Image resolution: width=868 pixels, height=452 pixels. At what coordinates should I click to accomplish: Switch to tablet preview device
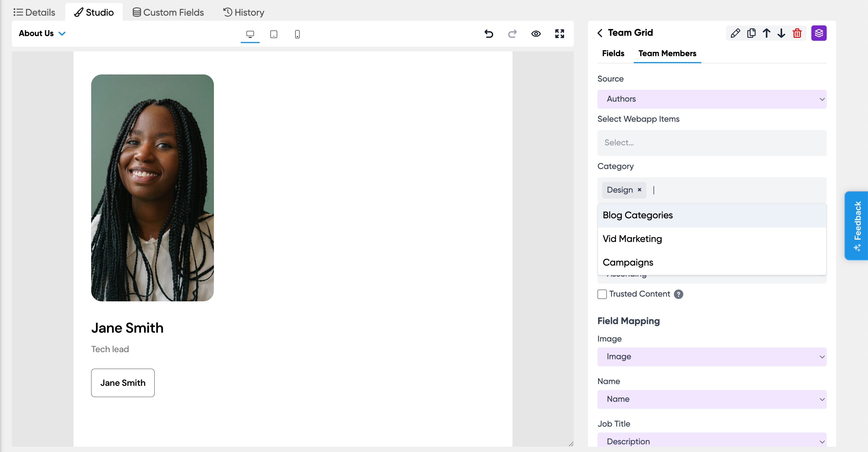click(x=273, y=34)
